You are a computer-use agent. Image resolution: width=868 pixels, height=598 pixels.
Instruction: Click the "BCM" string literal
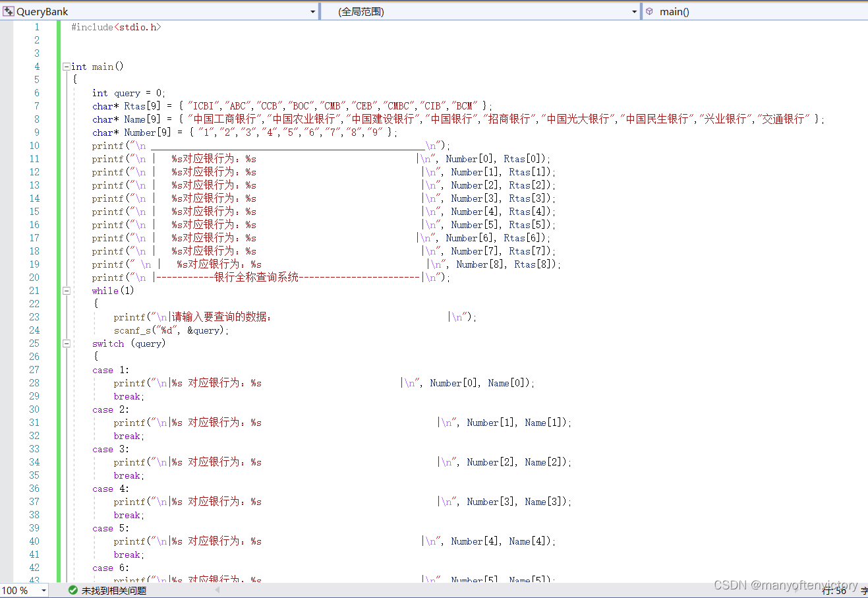point(464,106)
